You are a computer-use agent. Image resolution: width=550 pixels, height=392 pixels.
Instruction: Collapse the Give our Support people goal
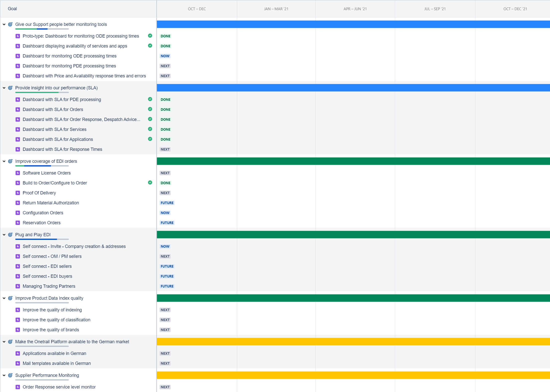(x=4, y=24)
